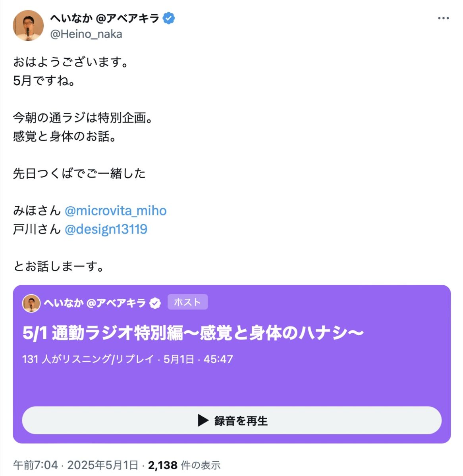Click the author's profile avatar photo
The height and width of the screenshot is (476, 463).
(28, 26)
